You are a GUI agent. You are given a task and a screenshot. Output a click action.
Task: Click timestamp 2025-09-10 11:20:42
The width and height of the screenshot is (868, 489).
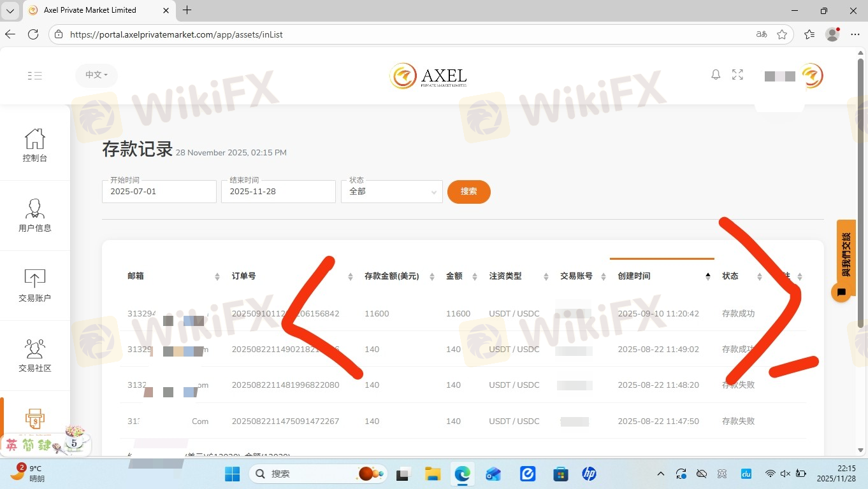pos(658,314)
